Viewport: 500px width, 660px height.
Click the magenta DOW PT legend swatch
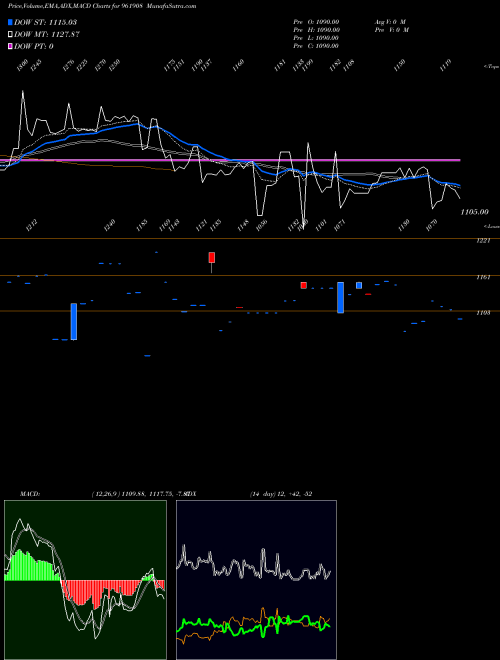10,46
